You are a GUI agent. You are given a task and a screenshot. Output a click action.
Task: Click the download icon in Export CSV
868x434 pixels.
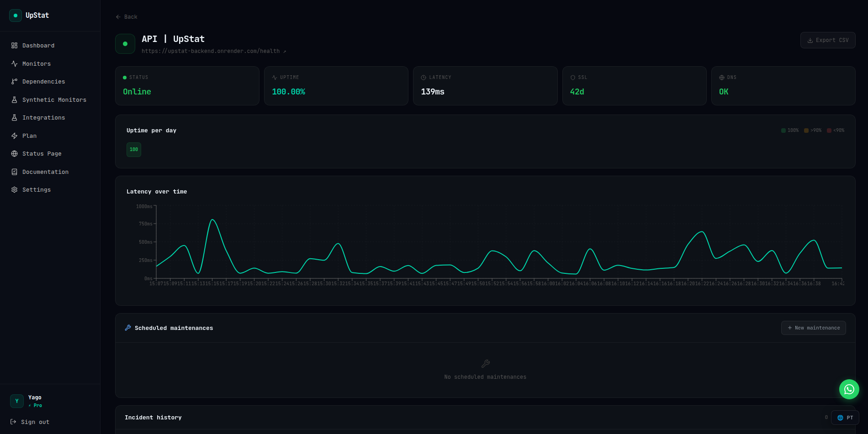click(x=810, y=41)
